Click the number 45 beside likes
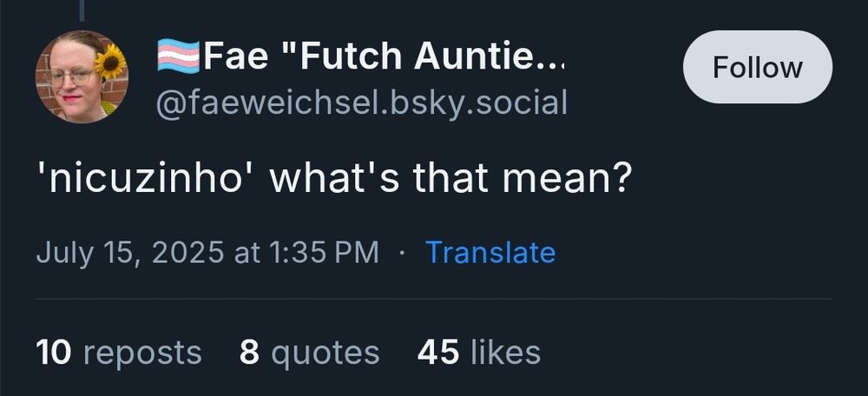 tap(438, 353)
